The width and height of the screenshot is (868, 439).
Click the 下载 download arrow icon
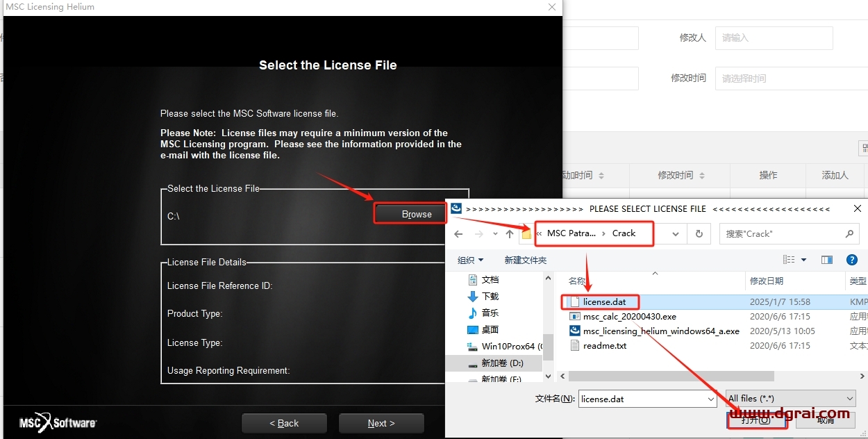tap(473, 296)
